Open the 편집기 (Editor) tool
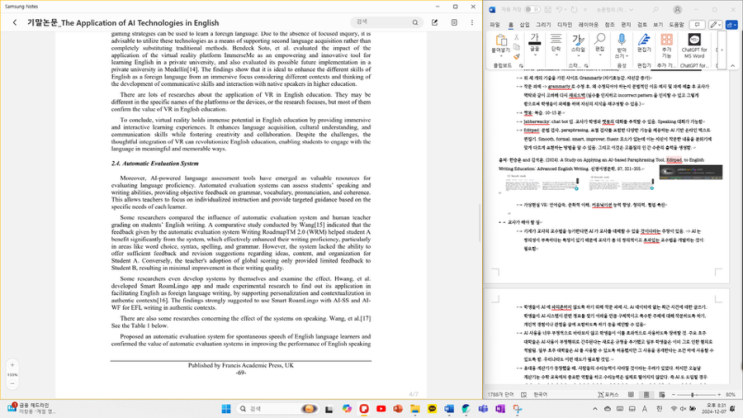The width and height of the screenshot is (743, 418). click(644, 44)
